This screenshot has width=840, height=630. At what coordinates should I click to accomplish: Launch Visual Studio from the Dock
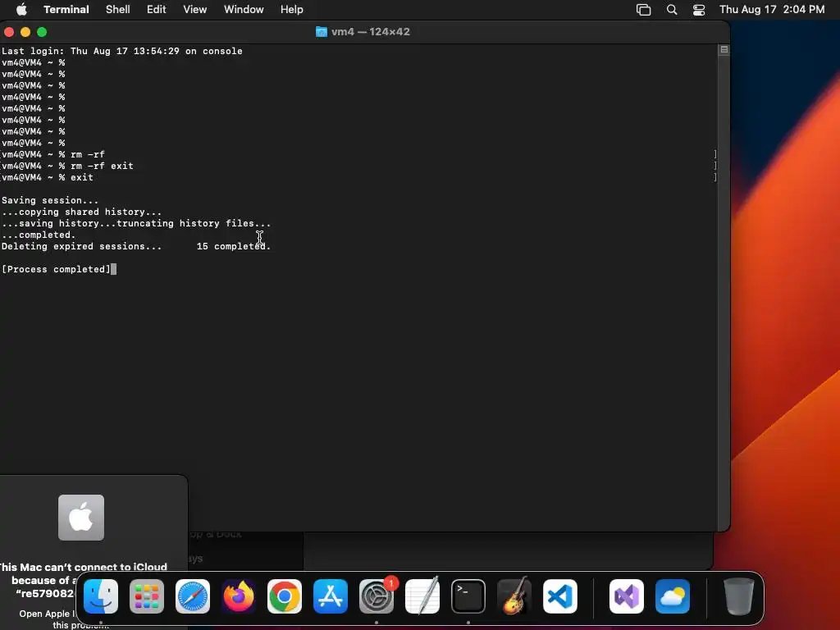[627, 596]
